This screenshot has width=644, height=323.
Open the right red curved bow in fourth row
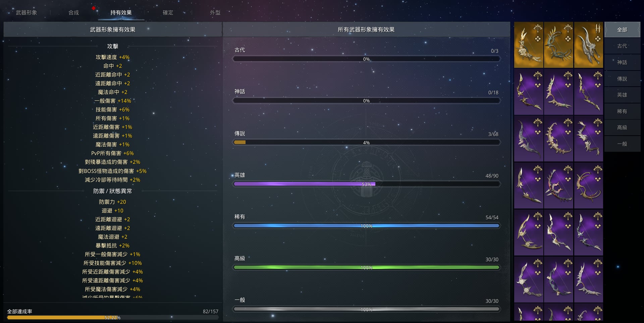pyautogui.click(x=588, y=186)
